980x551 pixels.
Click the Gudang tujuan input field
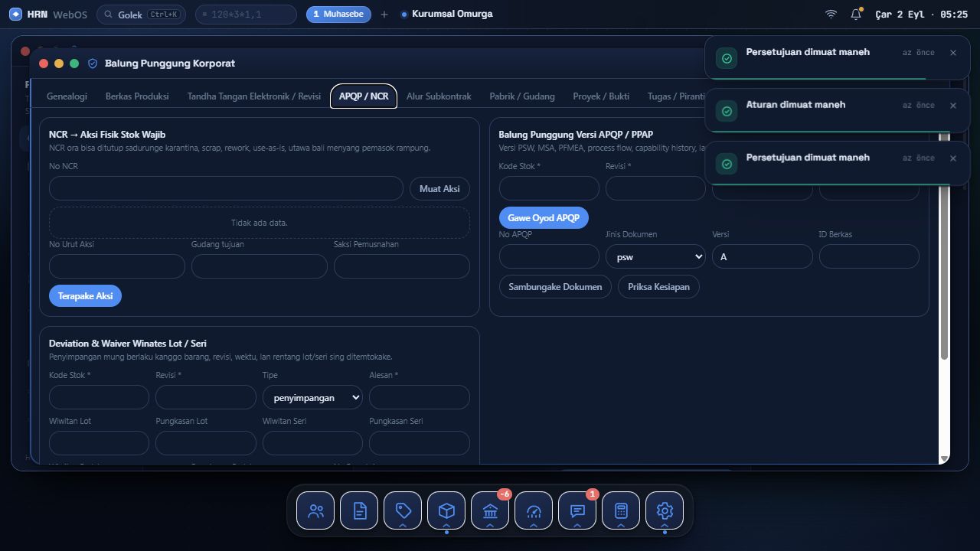pos(260,266)
